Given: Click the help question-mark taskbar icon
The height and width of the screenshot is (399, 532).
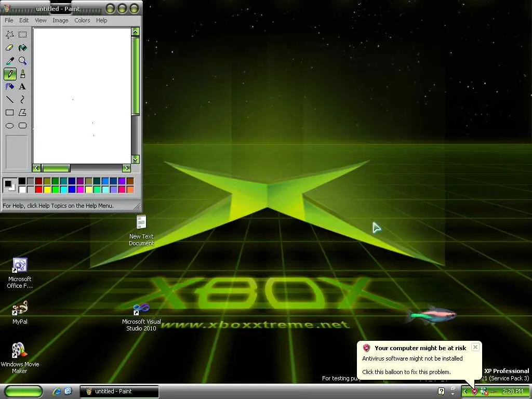Looking at the screenshot, I should [441, 392].
